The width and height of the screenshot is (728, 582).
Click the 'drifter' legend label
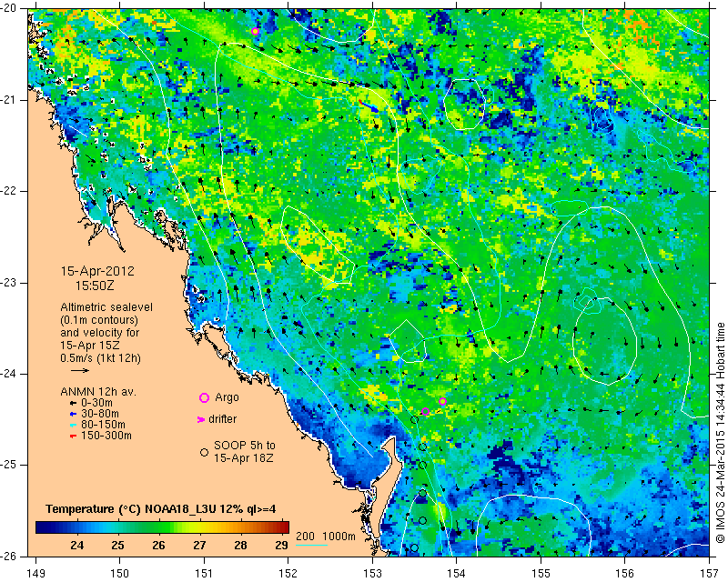222,419
